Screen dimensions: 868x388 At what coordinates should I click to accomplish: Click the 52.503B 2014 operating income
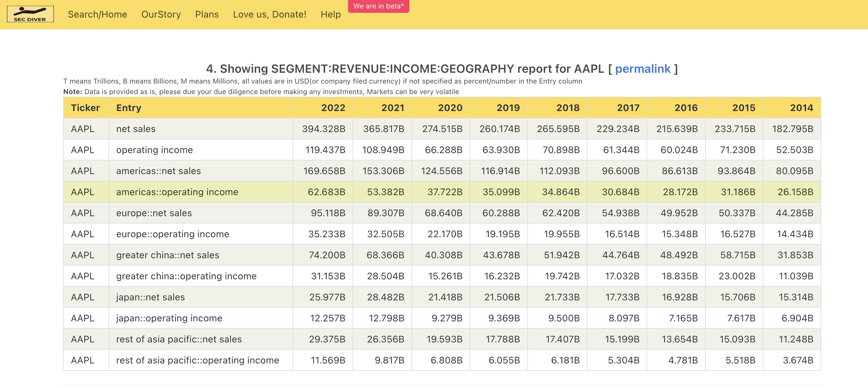795,150
